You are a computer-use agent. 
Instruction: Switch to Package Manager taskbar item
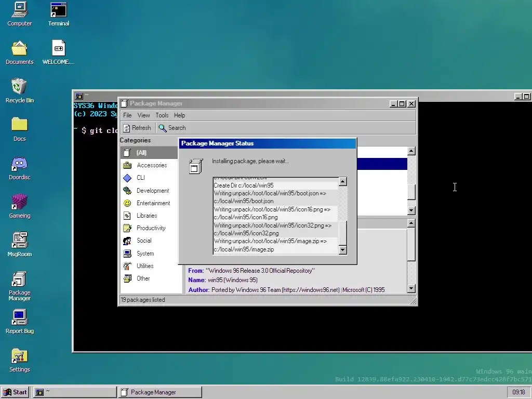coord(160,392)
